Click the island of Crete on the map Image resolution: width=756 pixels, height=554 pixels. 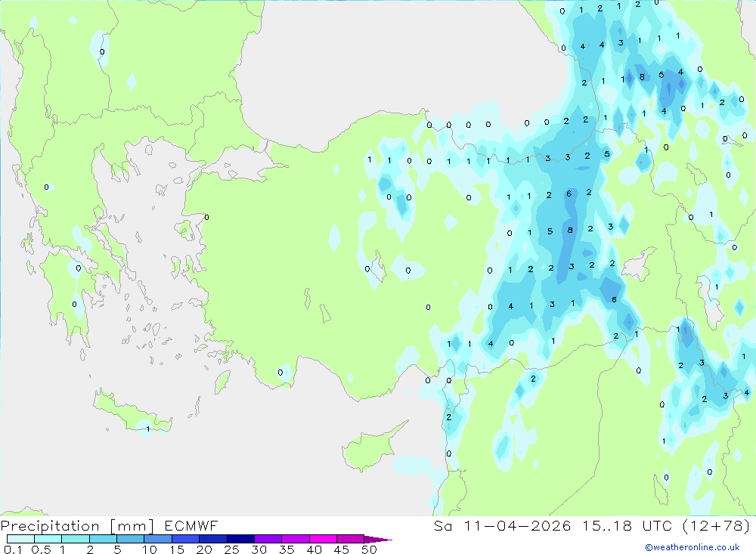pyautogui.click(x=132, y=411)
